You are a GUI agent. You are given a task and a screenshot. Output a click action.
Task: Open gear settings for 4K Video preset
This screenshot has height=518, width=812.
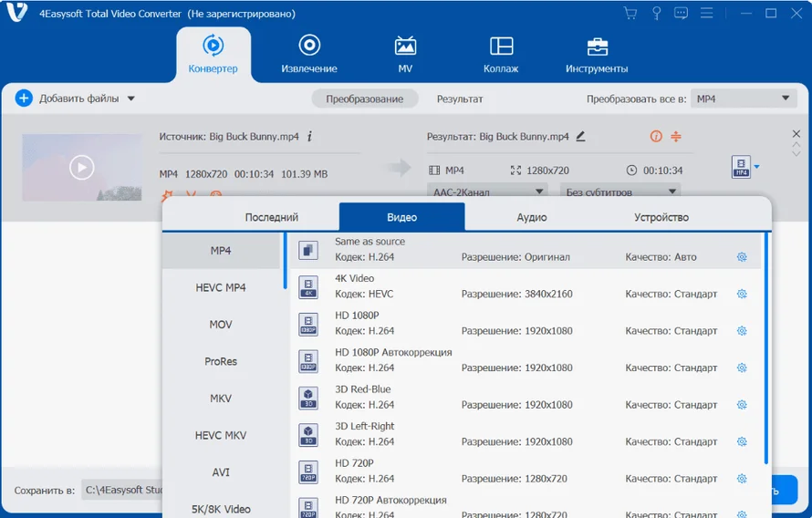coord(742,294)
